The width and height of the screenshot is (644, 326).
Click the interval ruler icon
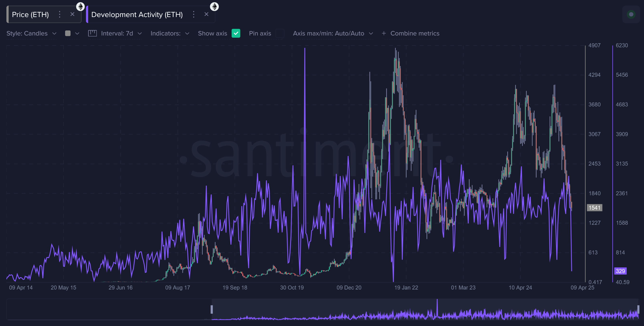(x=93, y=33)
